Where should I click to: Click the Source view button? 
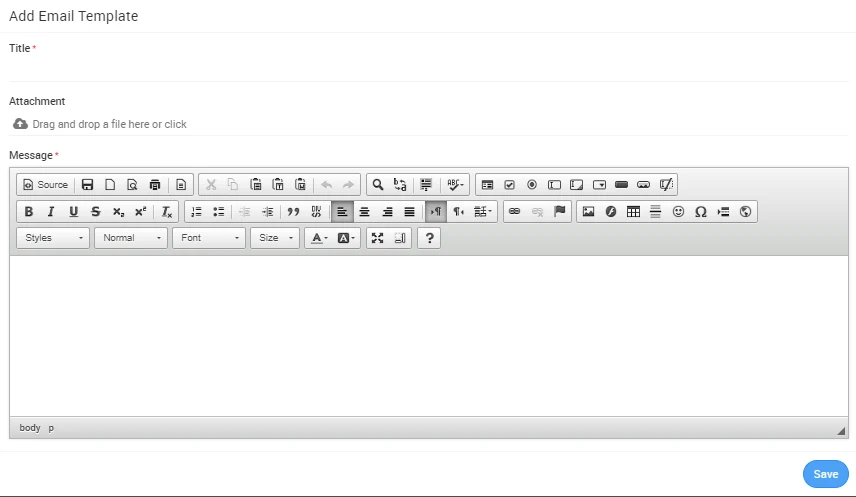coord(46,185)
